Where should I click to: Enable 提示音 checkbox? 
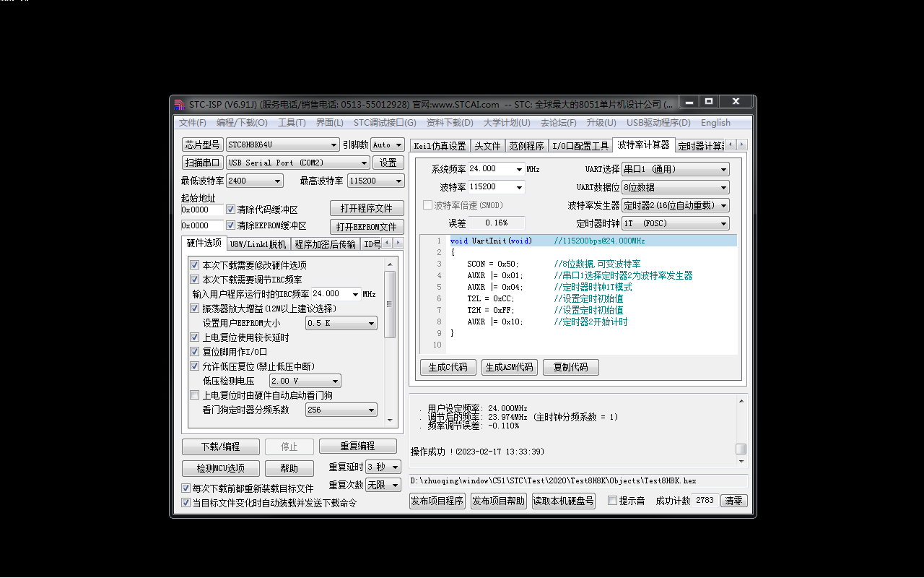pos(613,501)
